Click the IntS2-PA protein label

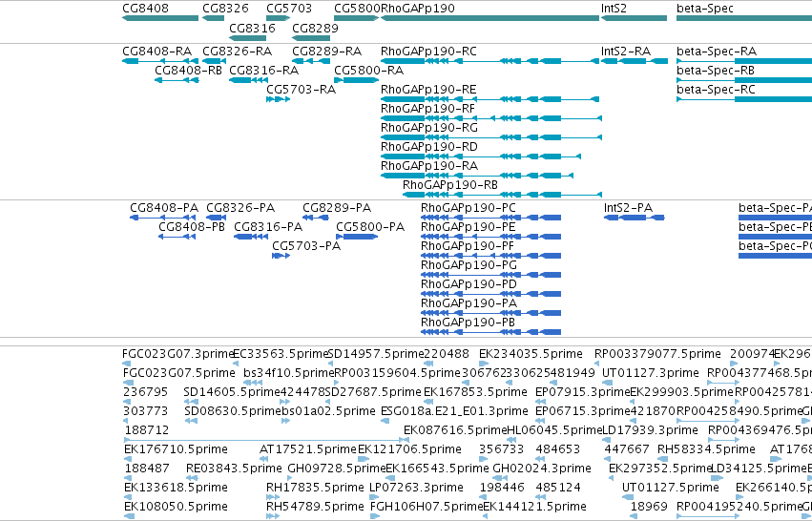(628, 208)
